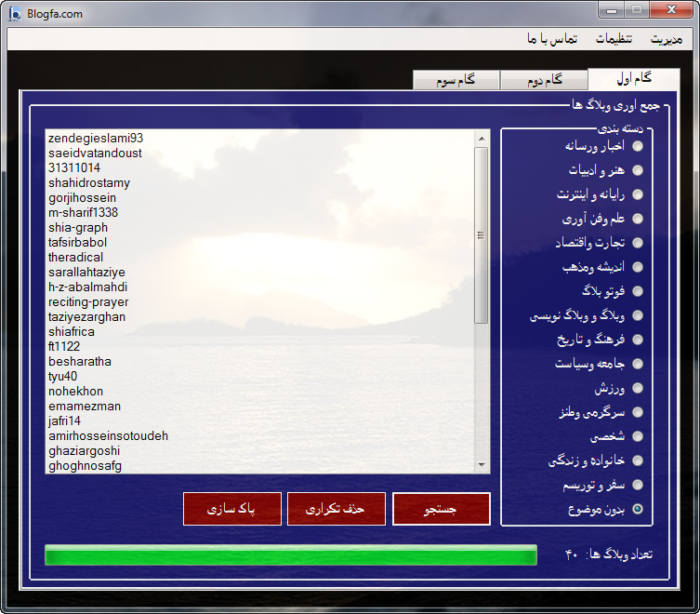The height and width of the screenshot is (614, 700).
Task: Click the Blogfa.com title bar icon
Action: click(x=15, y=14)
